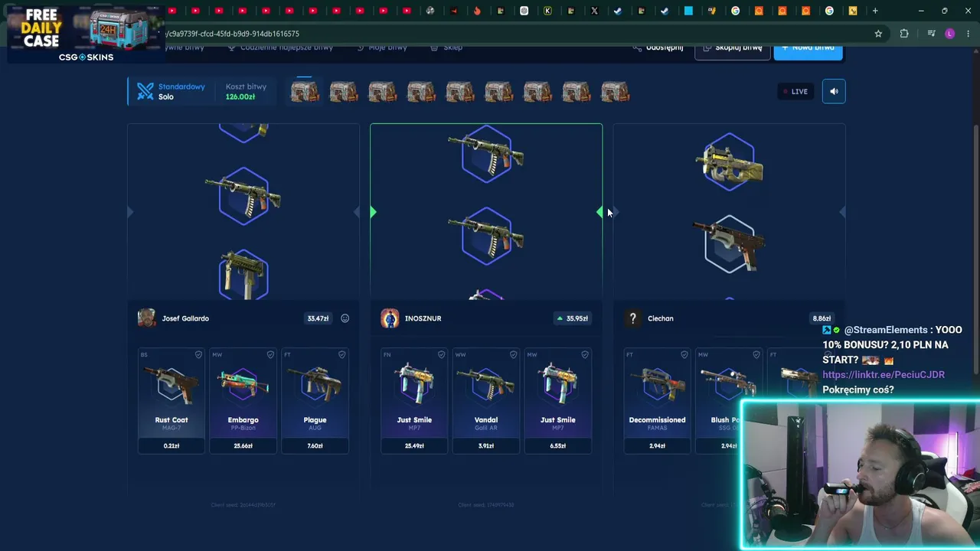
Task: Click the 0.21zł price on Rust Coat card
Action: point(171,445)
